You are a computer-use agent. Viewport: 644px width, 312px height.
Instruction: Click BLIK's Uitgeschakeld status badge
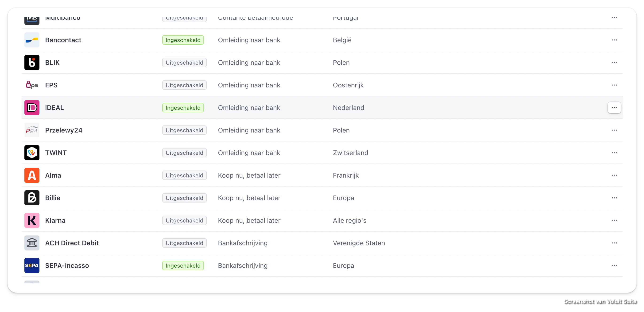point(184,62)
